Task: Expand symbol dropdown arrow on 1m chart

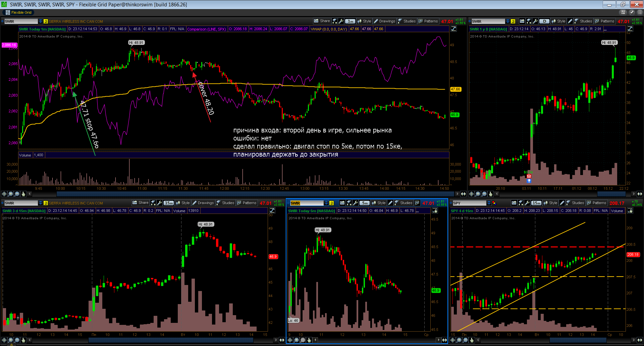Action: 41,21
